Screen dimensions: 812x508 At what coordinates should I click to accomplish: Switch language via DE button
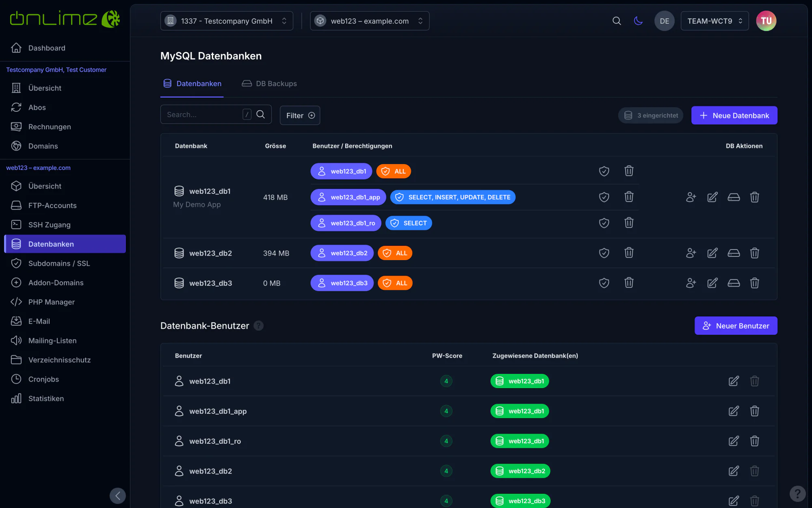click(x=664, y=21)
